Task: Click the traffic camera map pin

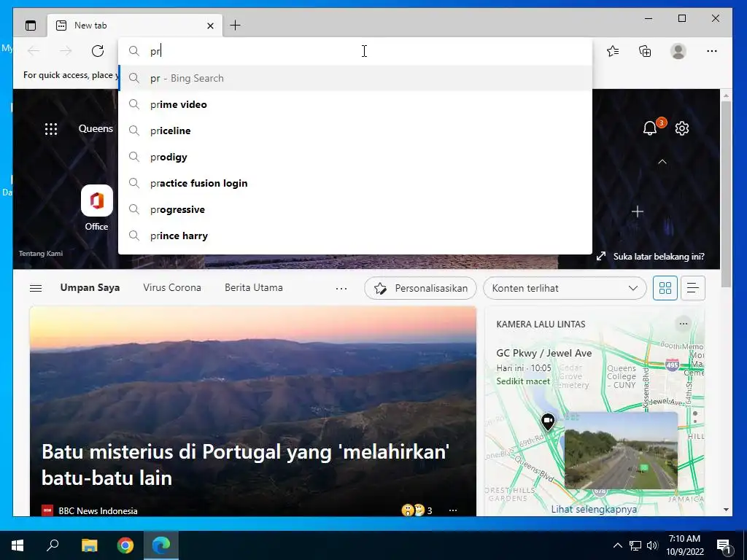Action: 548,422
